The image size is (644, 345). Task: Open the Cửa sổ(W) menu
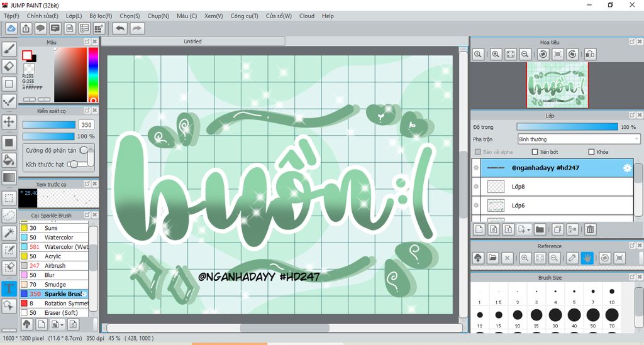point(279,16)
